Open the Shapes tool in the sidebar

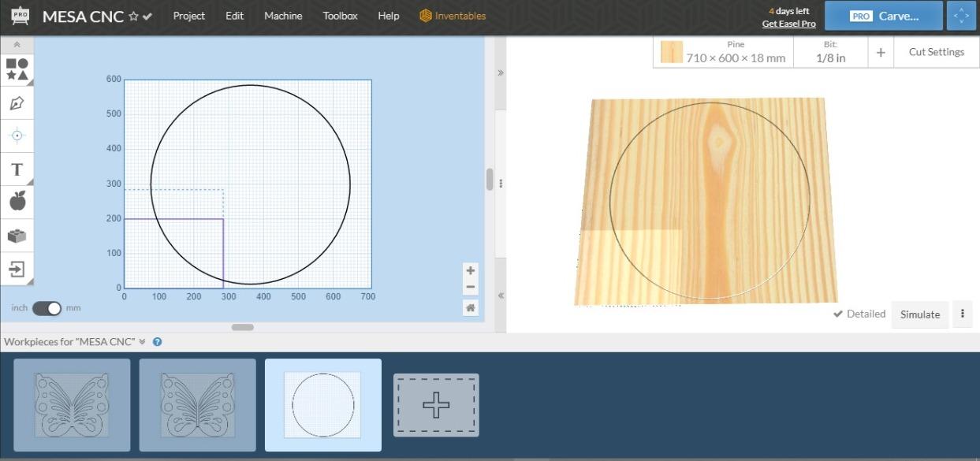17,69
